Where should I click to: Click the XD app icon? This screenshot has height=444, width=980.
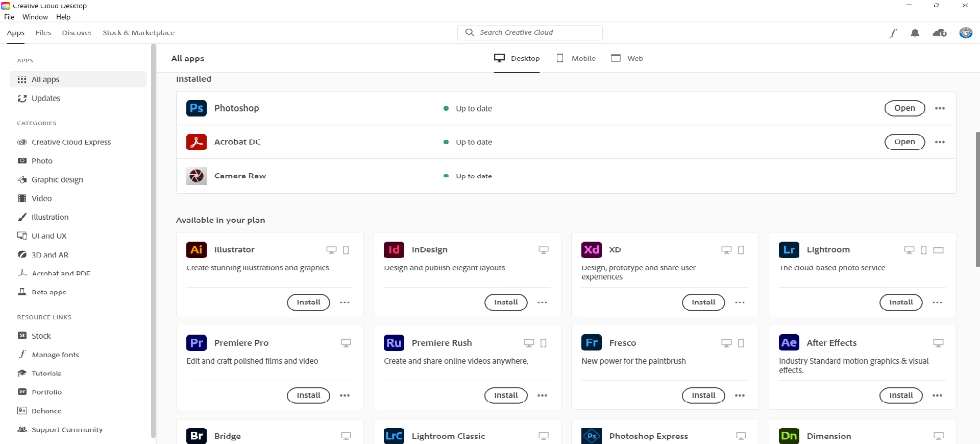(x=591, y=250)
